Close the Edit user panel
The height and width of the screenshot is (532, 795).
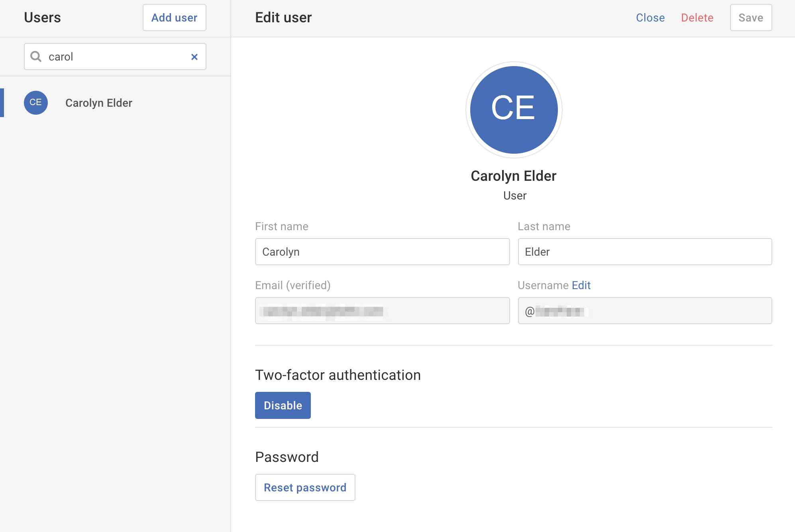(x=650, y=18)
